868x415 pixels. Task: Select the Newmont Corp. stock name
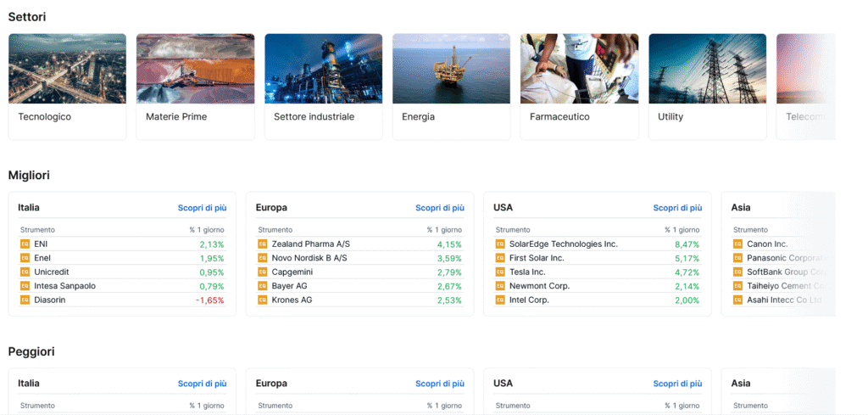[540, 286]
